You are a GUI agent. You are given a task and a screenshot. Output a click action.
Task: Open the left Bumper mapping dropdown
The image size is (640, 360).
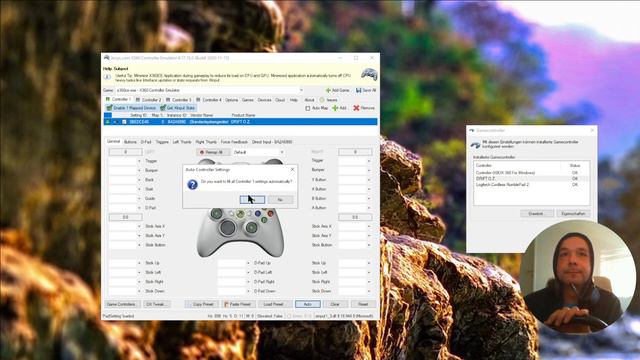coord(139,170)
